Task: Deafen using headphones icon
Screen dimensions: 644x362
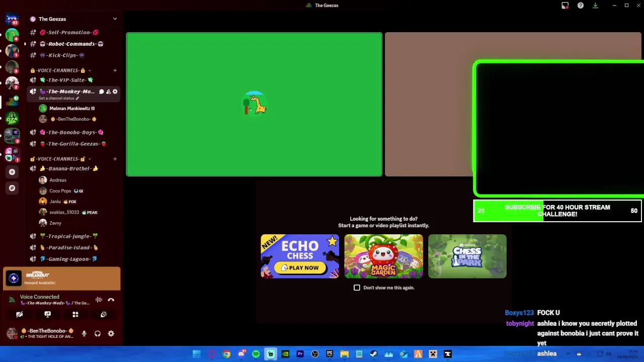Action: click(98, 333)
